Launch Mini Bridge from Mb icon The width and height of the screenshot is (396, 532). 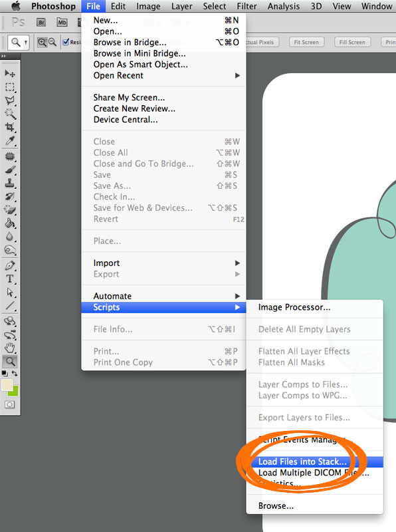pos(62,23)
